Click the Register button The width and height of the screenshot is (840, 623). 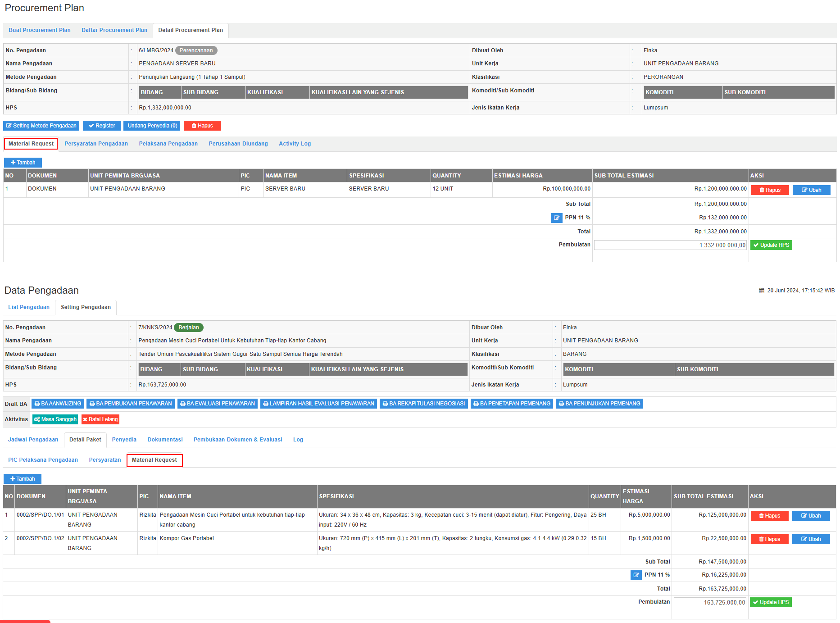coord(101,126)
